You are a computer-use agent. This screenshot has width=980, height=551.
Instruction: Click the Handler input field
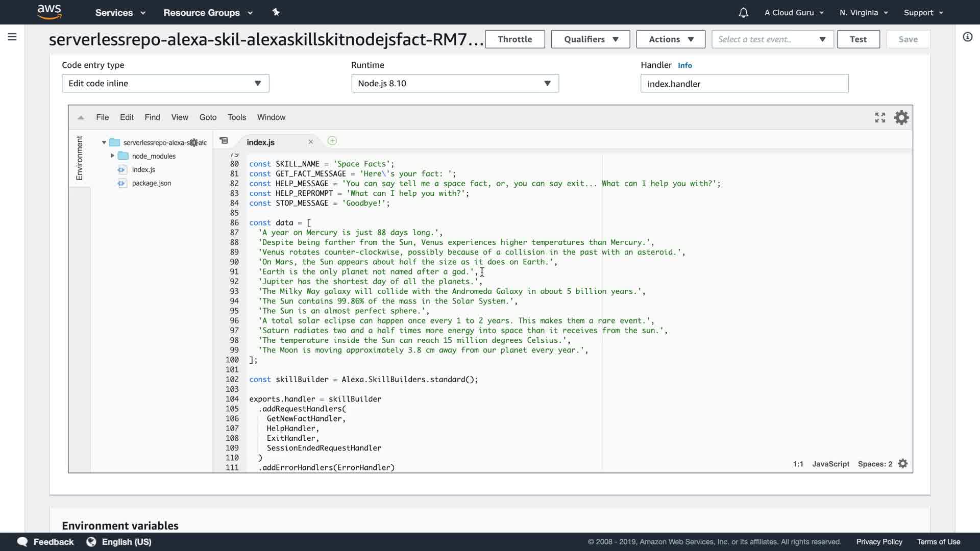point(744,84)
